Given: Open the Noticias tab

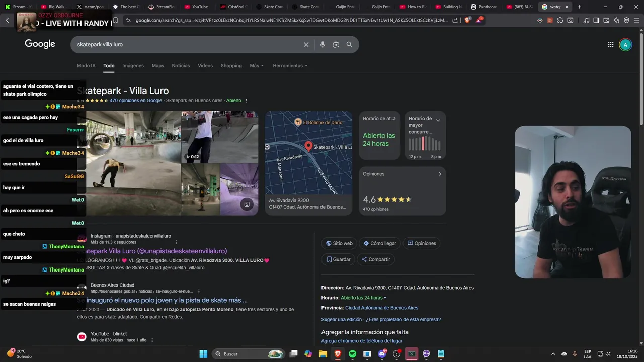Looking at the screenshot, I should (181, 66).
